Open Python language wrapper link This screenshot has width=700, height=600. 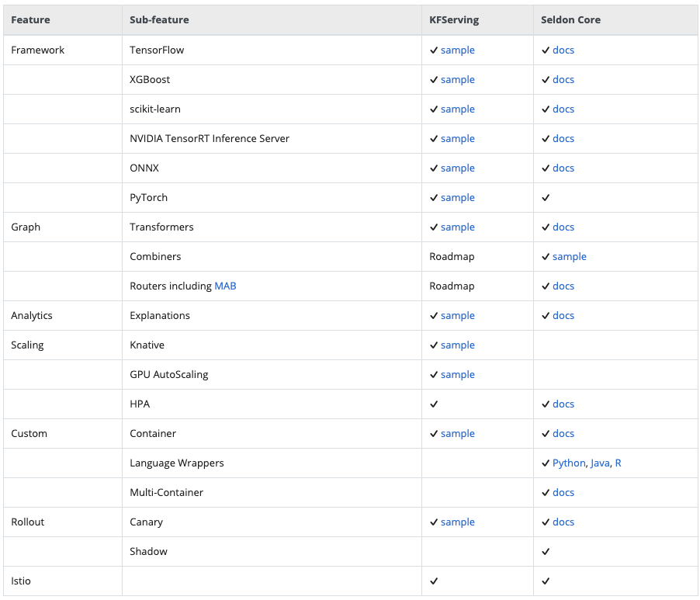569,463
